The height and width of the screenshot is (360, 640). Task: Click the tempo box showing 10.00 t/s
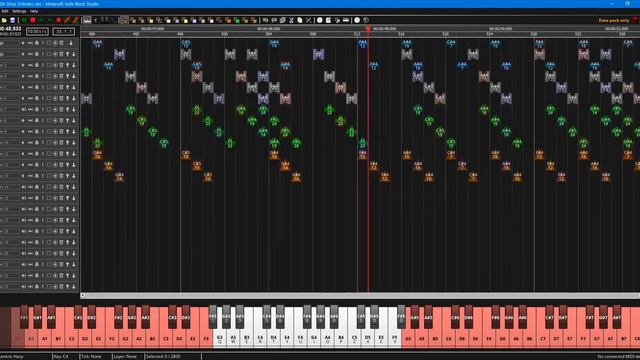point(37,31)
